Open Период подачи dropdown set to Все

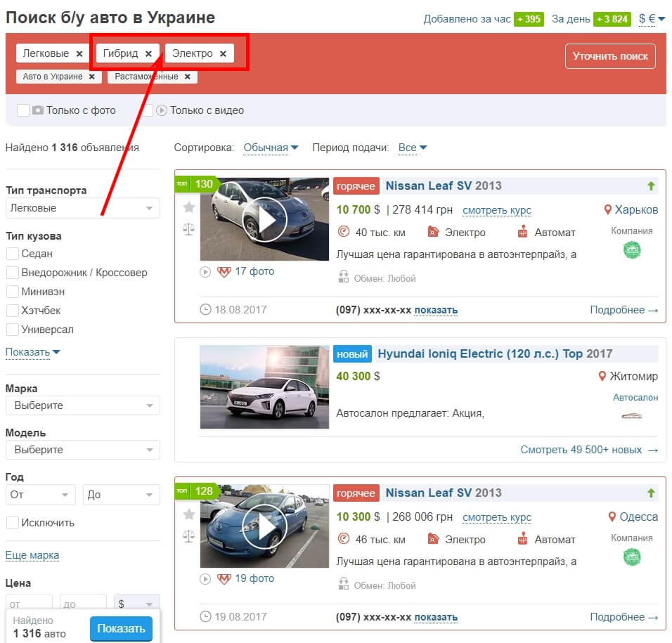tap(413, 148)
